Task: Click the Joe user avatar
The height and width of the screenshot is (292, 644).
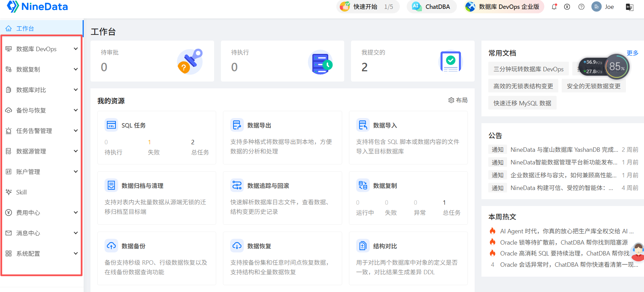Action: (597, 7)
